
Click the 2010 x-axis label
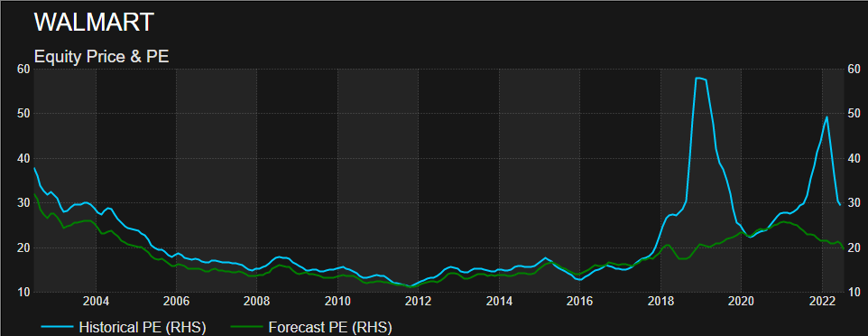[337, 301]
